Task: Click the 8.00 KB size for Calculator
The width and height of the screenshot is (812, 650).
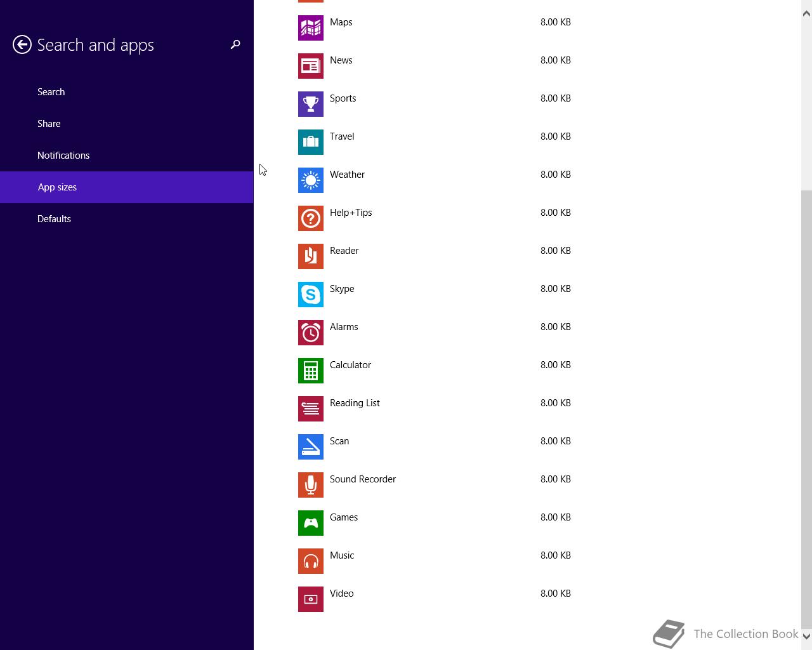Action: click(x=556, y=365)
